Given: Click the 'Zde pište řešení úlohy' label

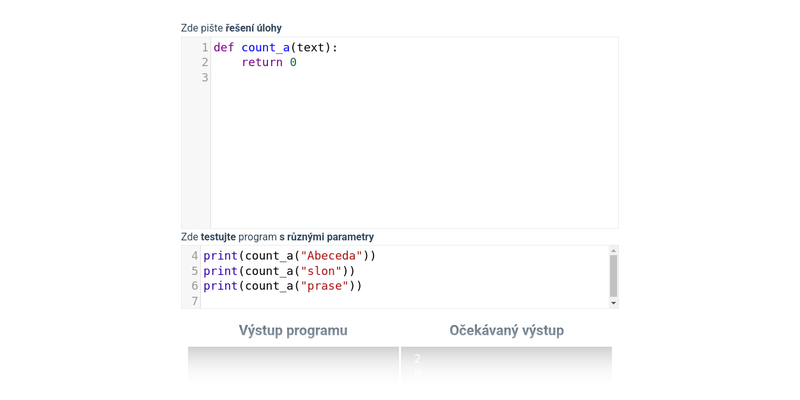Looking at the screenshot, I should pyautogui.click(x=231, y=28).
